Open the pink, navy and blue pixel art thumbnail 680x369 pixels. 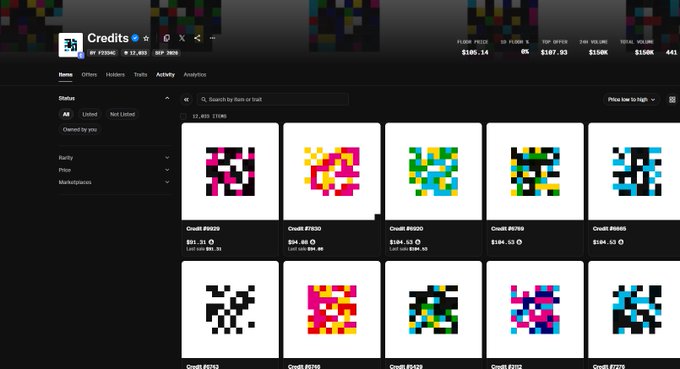tap(535, 310)
